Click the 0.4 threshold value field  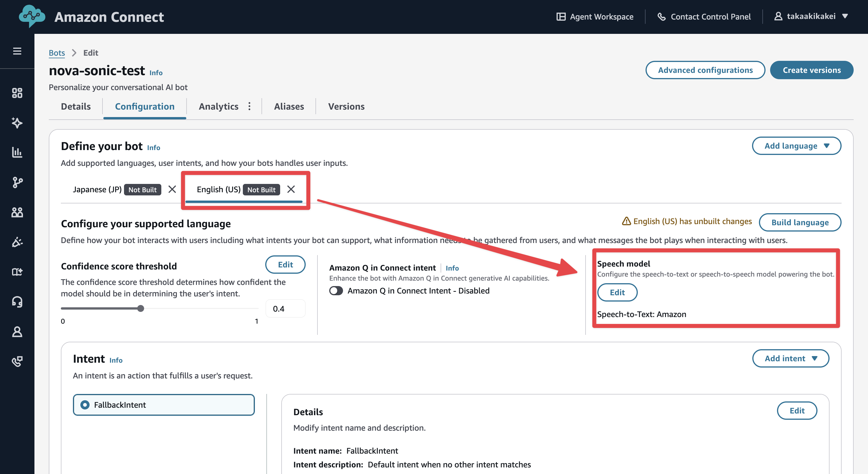(285, 309)
